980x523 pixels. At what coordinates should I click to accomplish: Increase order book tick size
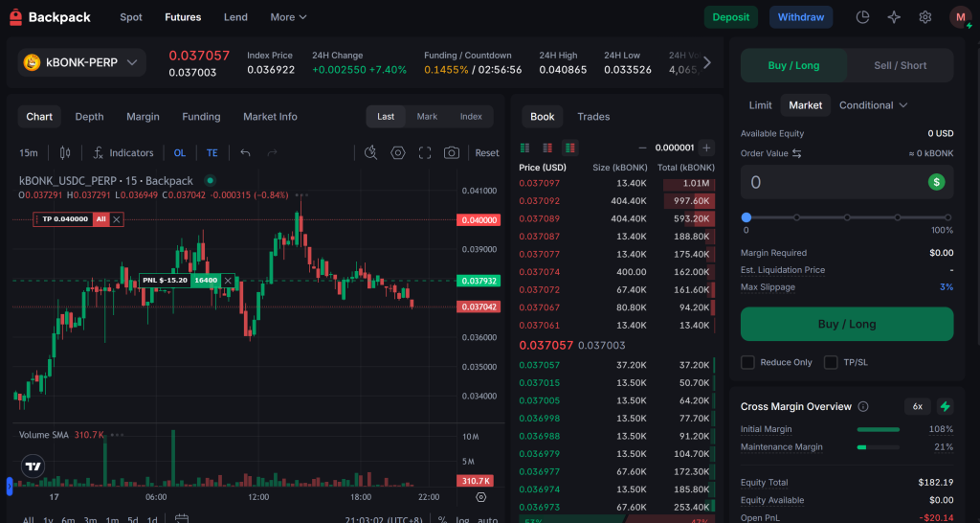click(x=706, y=148)
